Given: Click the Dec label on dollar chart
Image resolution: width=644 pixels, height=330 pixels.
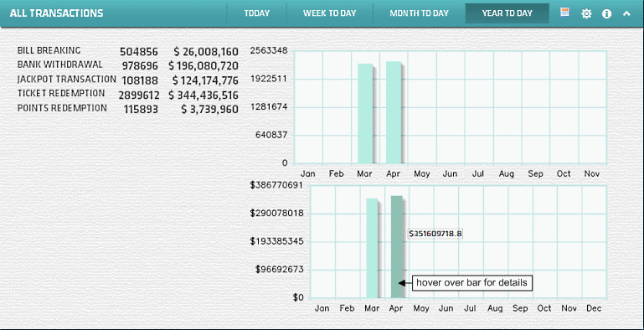Looking at the screenshot, I should (x=594, y=308).
